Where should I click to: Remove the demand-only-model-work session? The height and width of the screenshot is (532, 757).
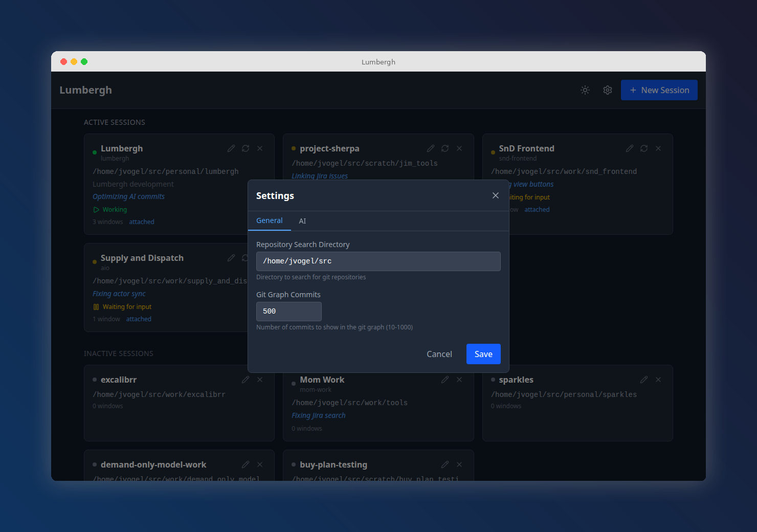[x=260, y=464]
